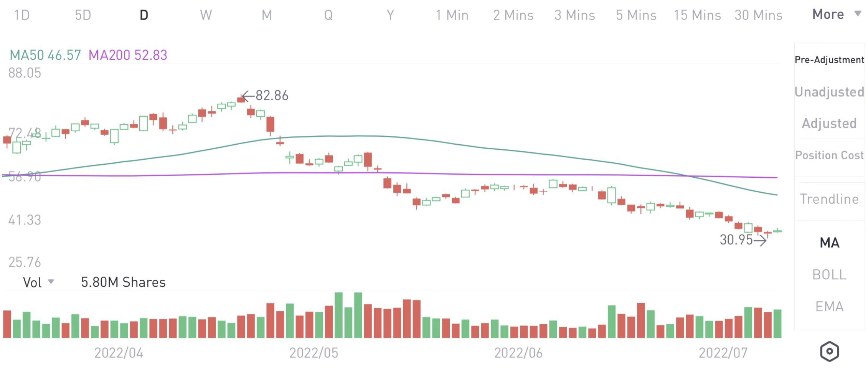Select the 30 Mins interval
The width and height of the screenshot is (868, 370).
(x=758, y=15)
